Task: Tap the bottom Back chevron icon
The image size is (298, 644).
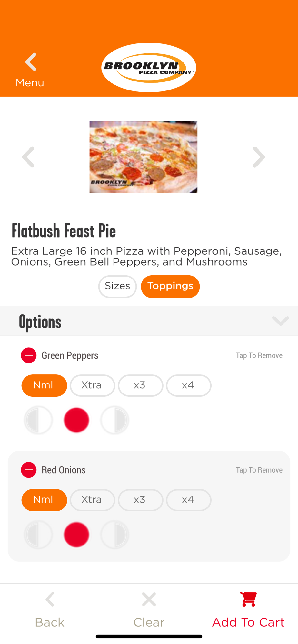Action: pos(50,599)
